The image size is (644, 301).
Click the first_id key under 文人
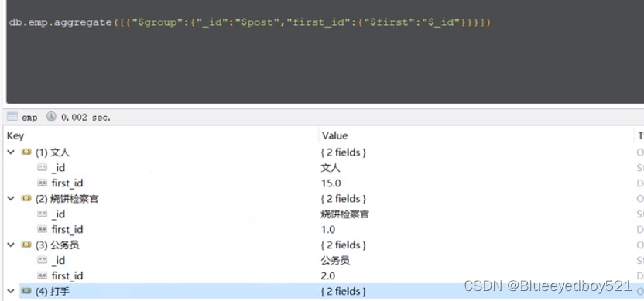(x=67, y=183)
